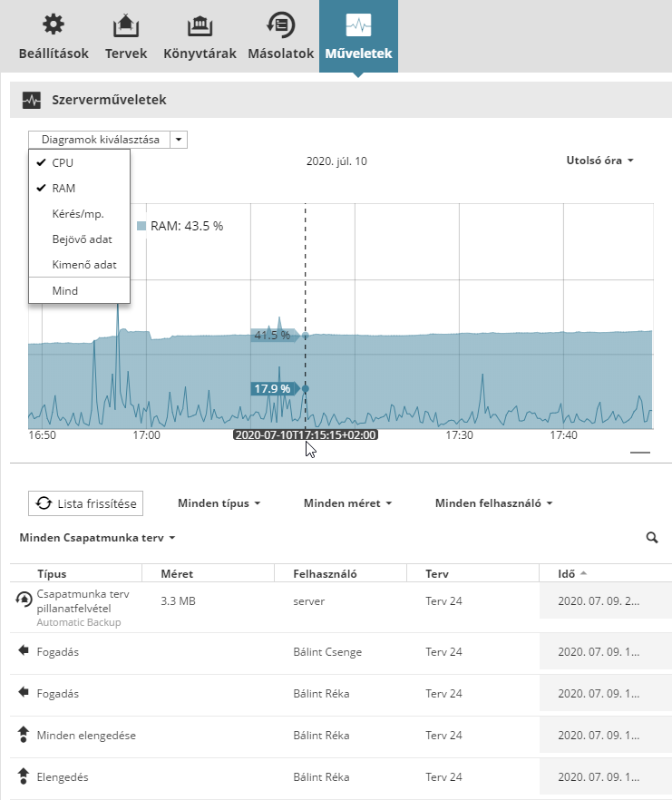Screen dimensions: 672x800
Task: Open the Minden felhasználó filter
Action: 493,502
